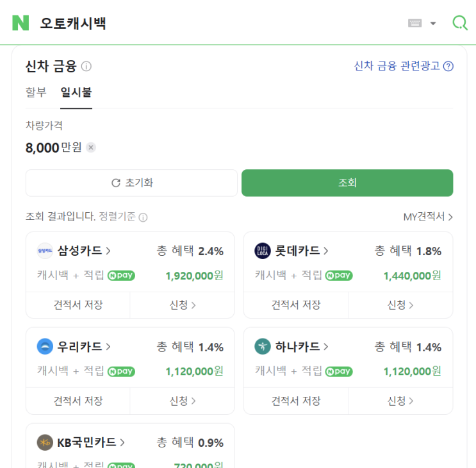476x468 pixels.
Task: Click the 하나카드 logo icon
Action: (x=263, y=347)
